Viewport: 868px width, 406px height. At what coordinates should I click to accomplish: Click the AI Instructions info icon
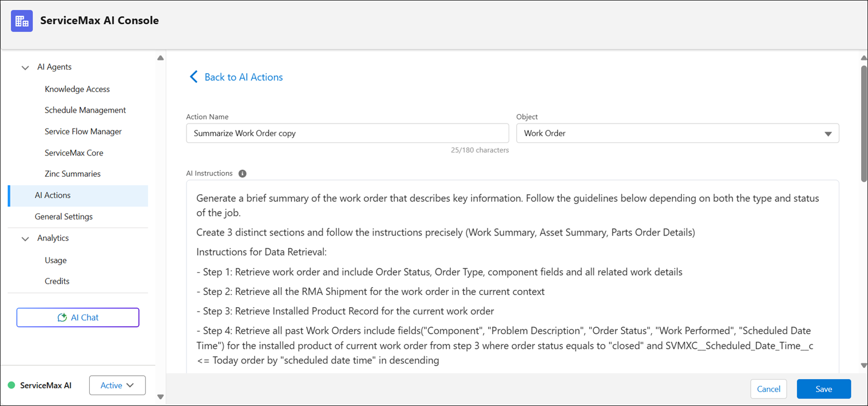(x=242, y=173)
